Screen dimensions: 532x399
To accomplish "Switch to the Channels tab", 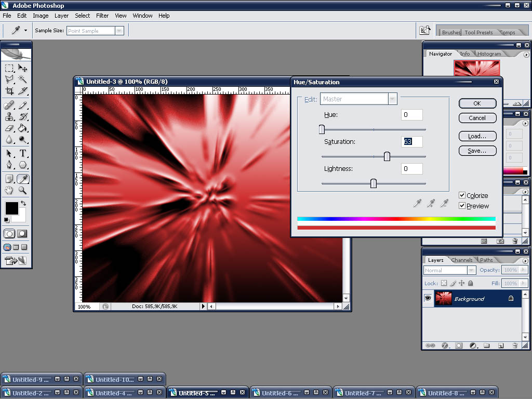I will click(x=461, y=260).
